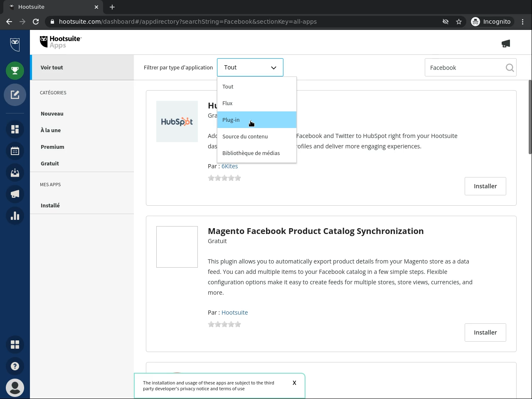Open the Analytics bar chart icon
Image resolution: width=532 pixels, height=399 pixels.
tap(15, 216)
